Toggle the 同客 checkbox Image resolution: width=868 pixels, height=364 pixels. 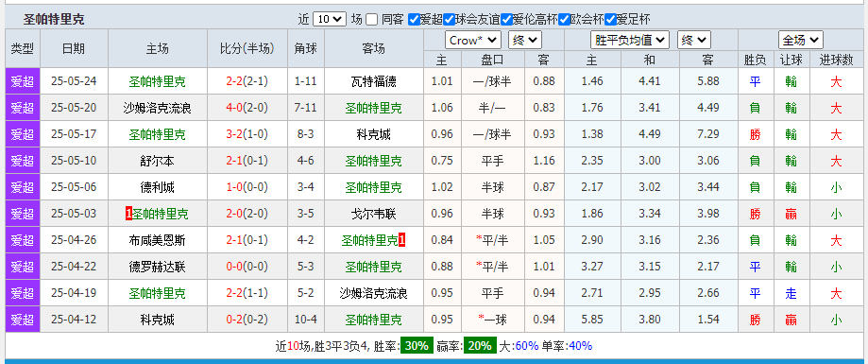click(372, 20)
